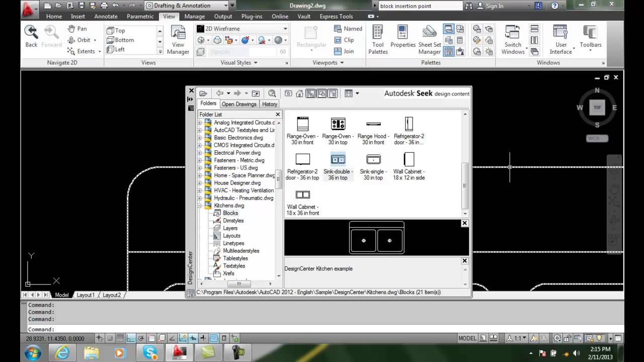Open Internet Explorer from the taskbar
The height and width of the screenshot is (362, 644).
[x=62, y=353]
